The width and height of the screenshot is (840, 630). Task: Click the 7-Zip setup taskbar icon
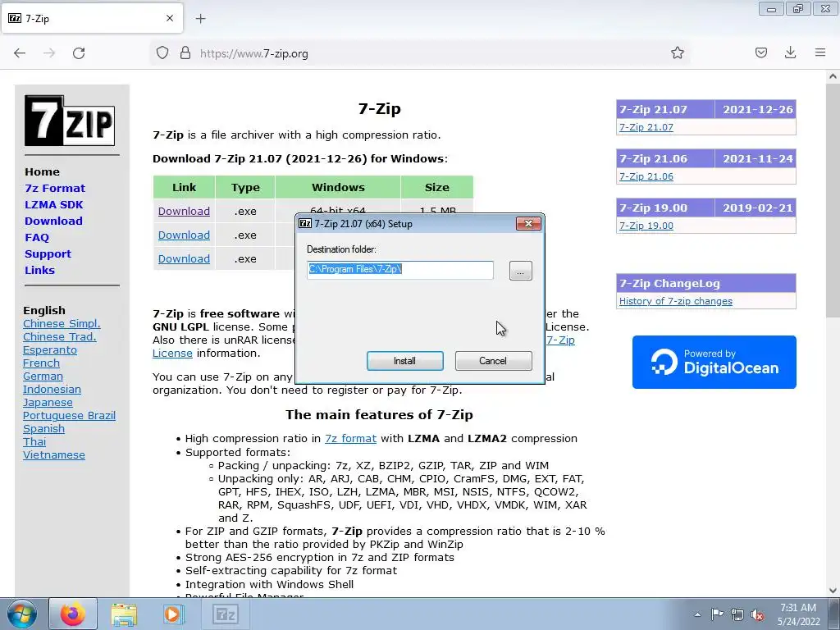click(x=225, y=614)
